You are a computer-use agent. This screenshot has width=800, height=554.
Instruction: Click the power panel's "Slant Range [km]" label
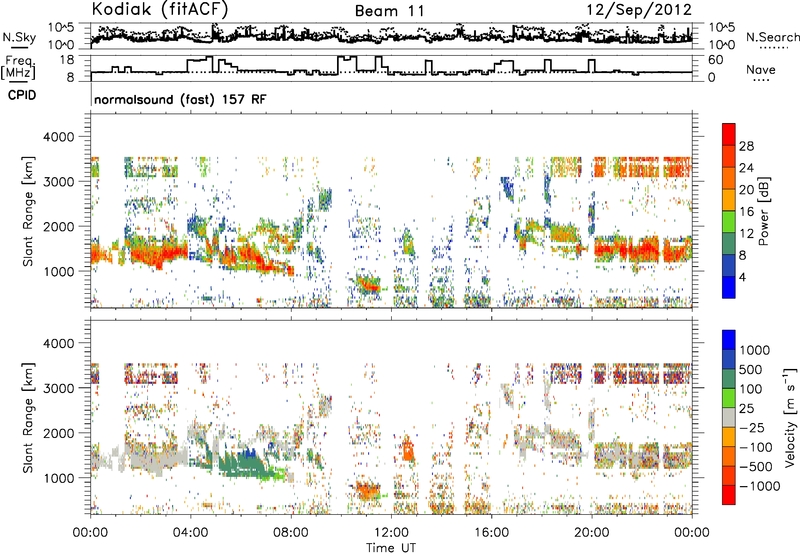pos(29,211)
